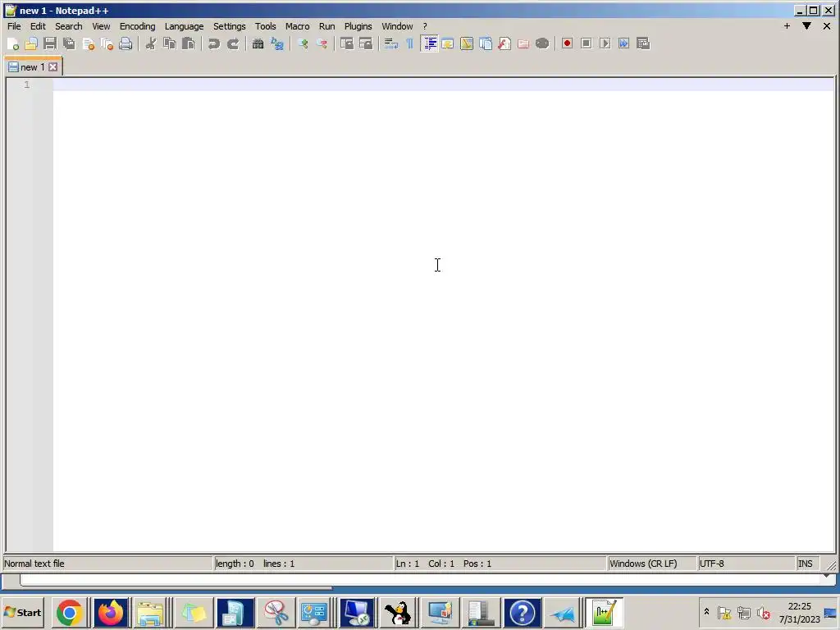Screen dimensions: 840x630
Task: Create a new document with New icon
Action: (13, 44)
